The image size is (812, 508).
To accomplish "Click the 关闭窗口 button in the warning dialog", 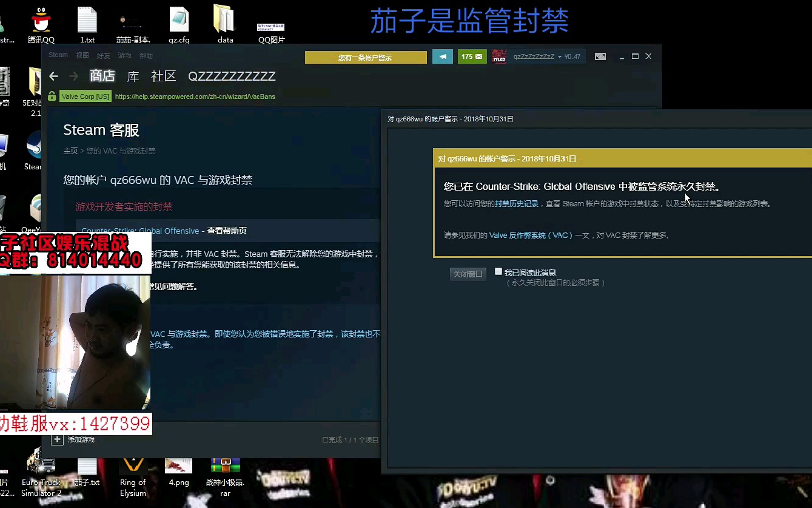I will tap(468, 273).
